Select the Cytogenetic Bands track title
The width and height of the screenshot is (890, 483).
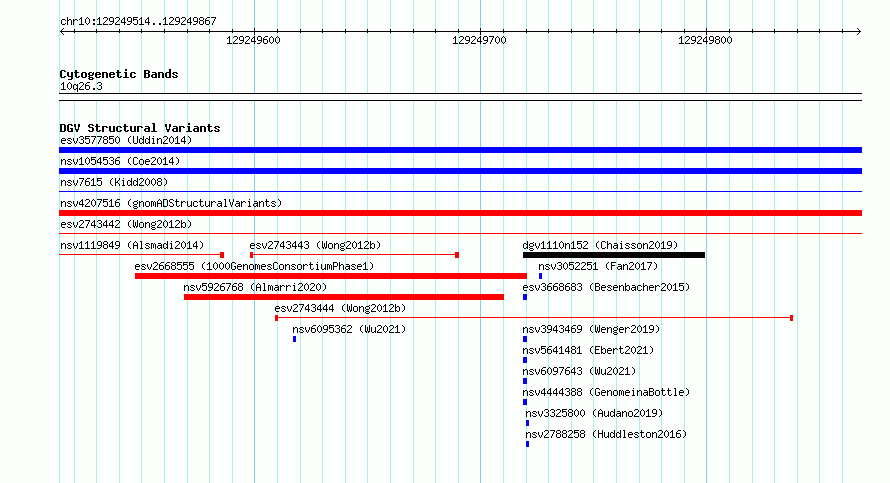point(119,74)
